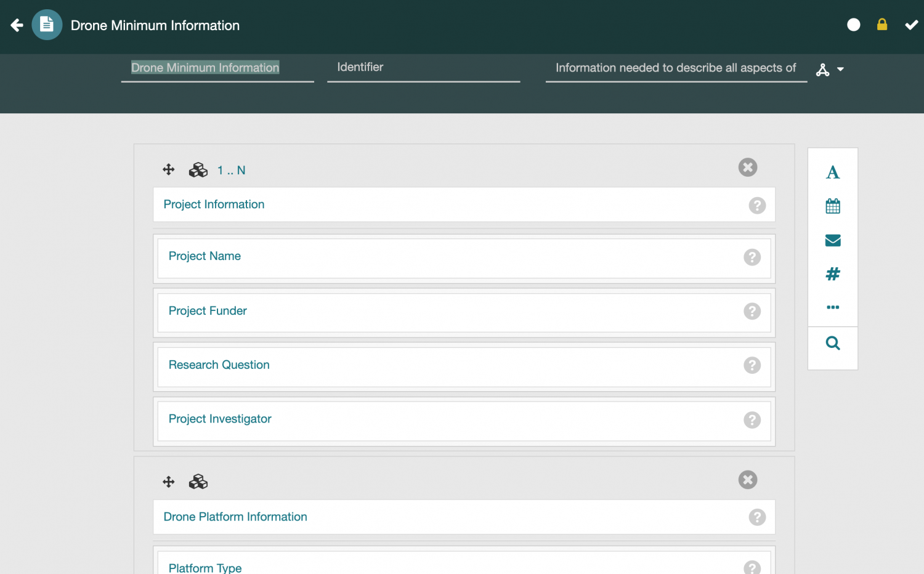Add a numeric field using hash icon
This screenshot has width=924, height=574.
[832, 274]
